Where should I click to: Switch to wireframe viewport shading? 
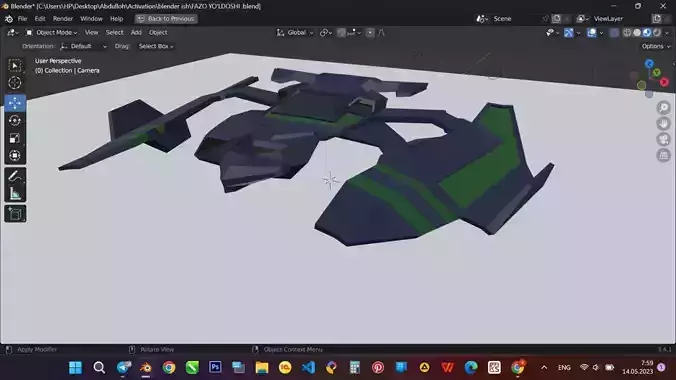pyautogui.click(x=627, y=32)
